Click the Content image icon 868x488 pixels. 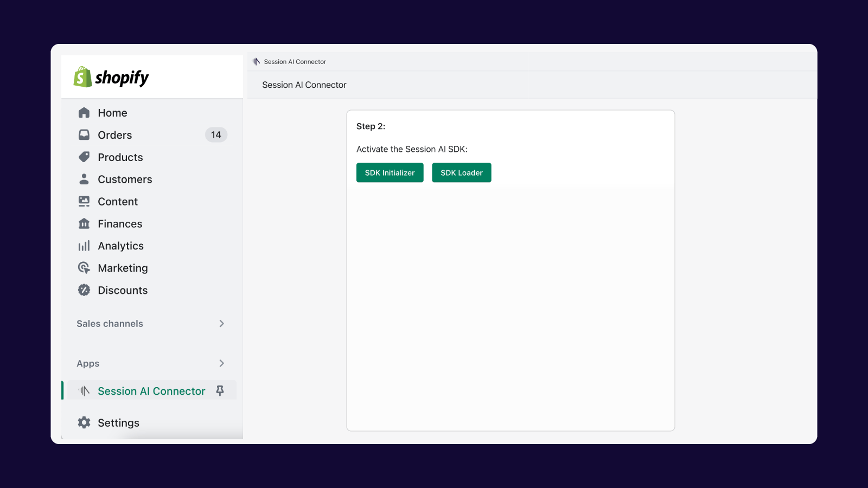(x=84, y=201)
